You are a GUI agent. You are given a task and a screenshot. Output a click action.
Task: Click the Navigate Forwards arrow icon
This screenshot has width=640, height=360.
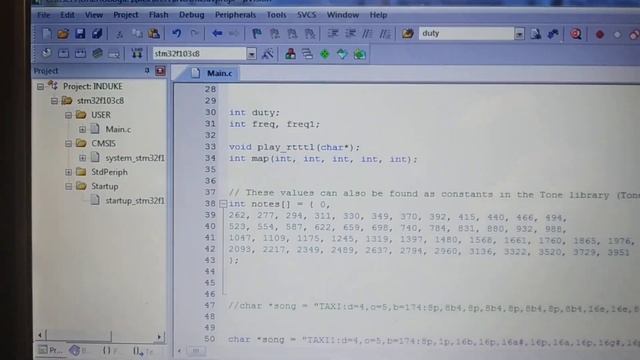[x=233, y=33]
